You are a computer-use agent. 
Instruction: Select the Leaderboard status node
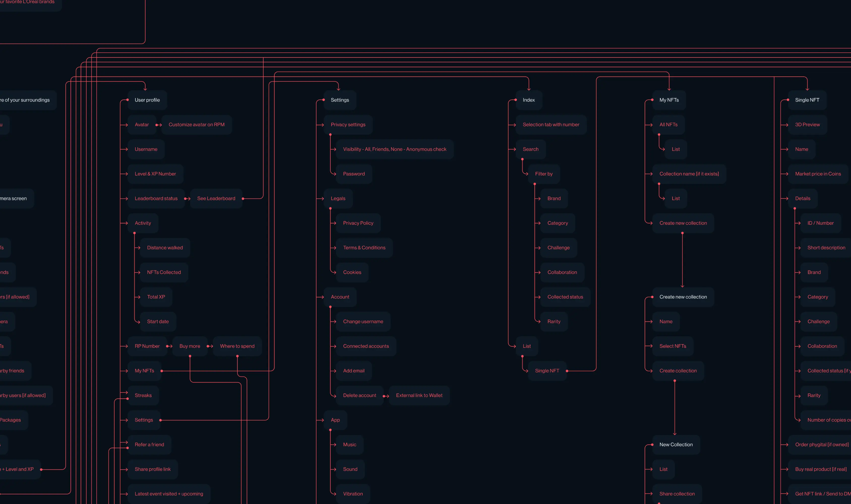156,198
